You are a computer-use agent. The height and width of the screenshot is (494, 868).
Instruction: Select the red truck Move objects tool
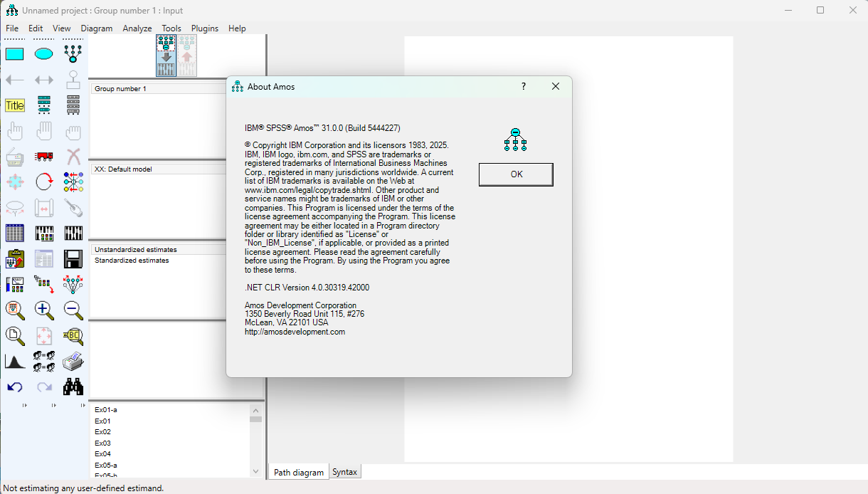[x=44, y=157]
